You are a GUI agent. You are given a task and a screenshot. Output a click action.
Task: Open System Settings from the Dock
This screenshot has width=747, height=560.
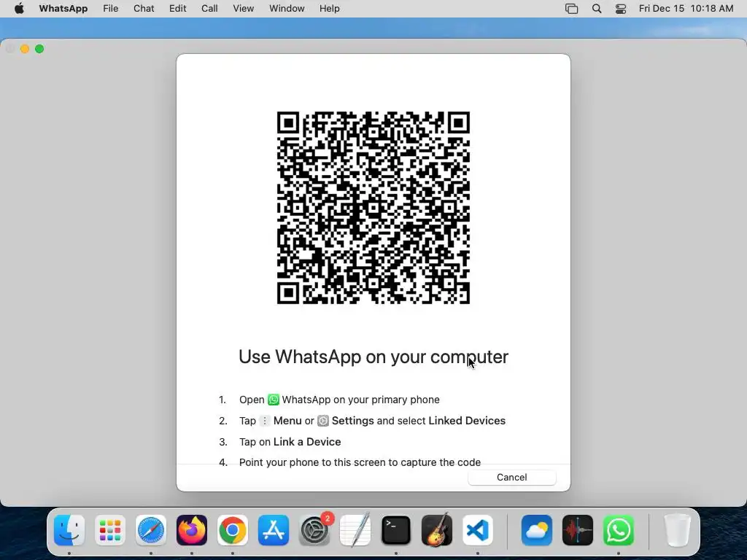coord(314,530)
